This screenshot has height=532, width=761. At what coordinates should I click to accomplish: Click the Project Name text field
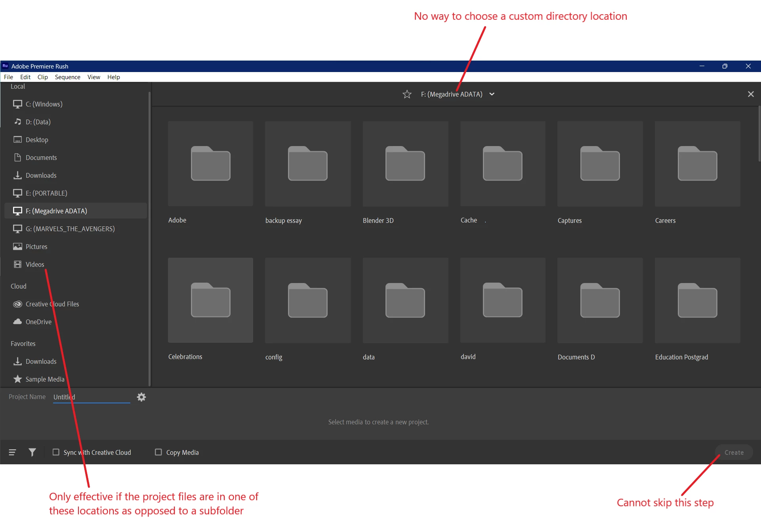pyautogui.click(x=92, y=397)
